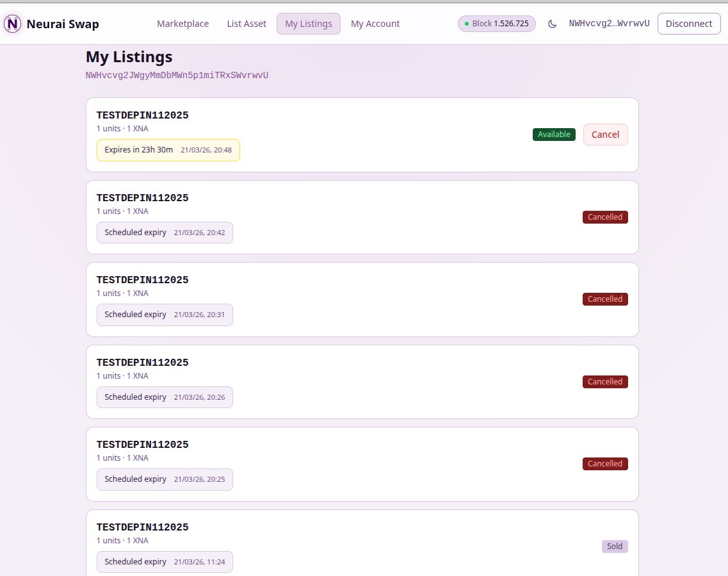Click the green dot in the Block indicator
The image size is (728, 576).
(x=467, y=24)
